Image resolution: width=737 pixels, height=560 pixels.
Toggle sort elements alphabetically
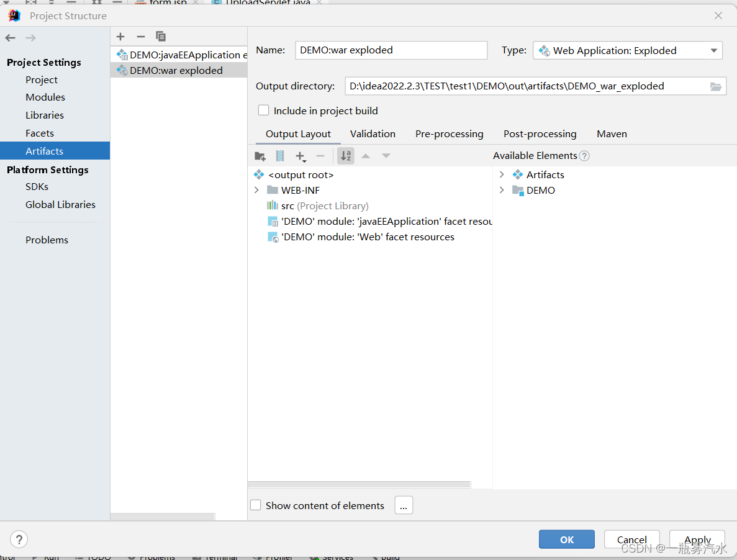(x=345, y=156)
